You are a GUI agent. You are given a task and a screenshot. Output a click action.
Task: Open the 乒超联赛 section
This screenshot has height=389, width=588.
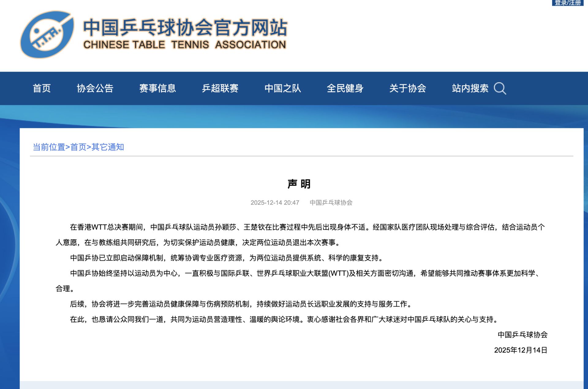point(221,88)
